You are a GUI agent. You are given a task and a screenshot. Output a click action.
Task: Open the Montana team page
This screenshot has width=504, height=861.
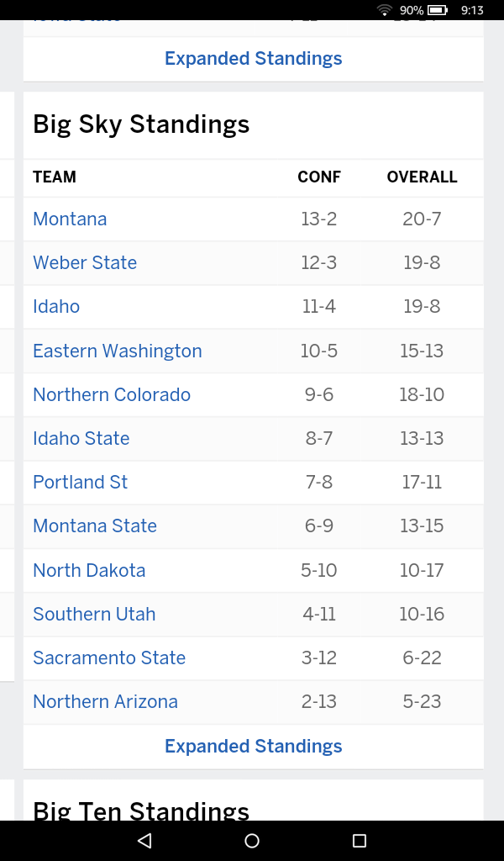click(70, 219)
